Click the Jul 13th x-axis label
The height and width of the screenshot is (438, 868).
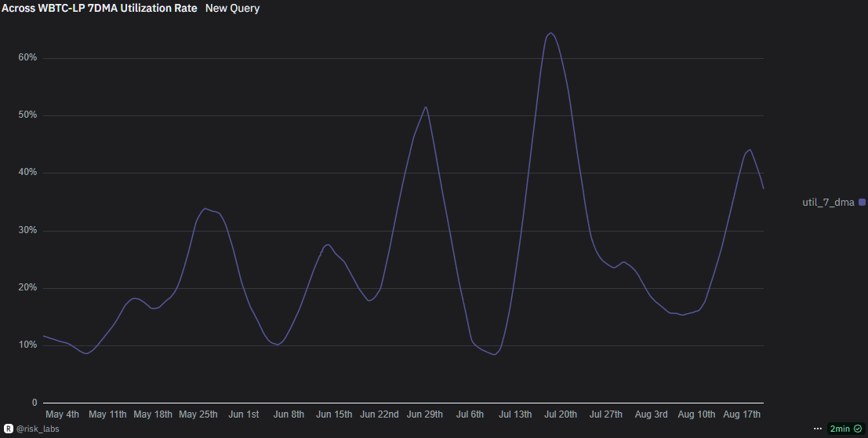[515, 414]
